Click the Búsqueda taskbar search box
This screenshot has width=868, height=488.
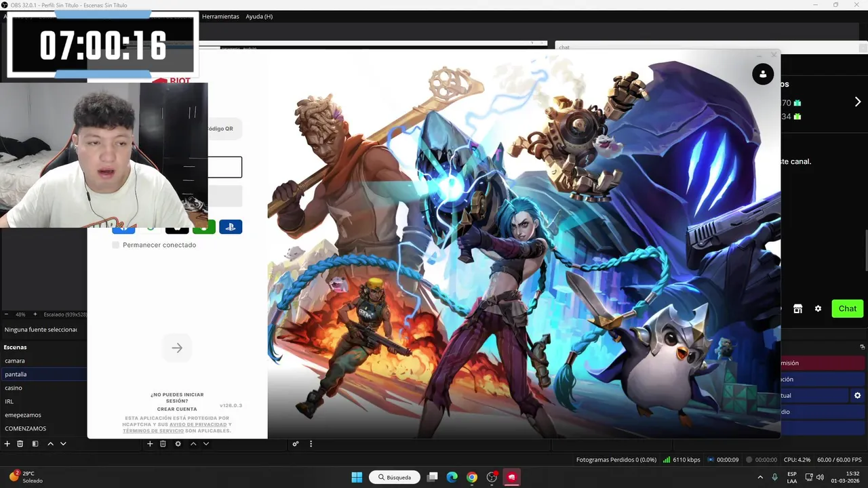(x=395, y=477)
